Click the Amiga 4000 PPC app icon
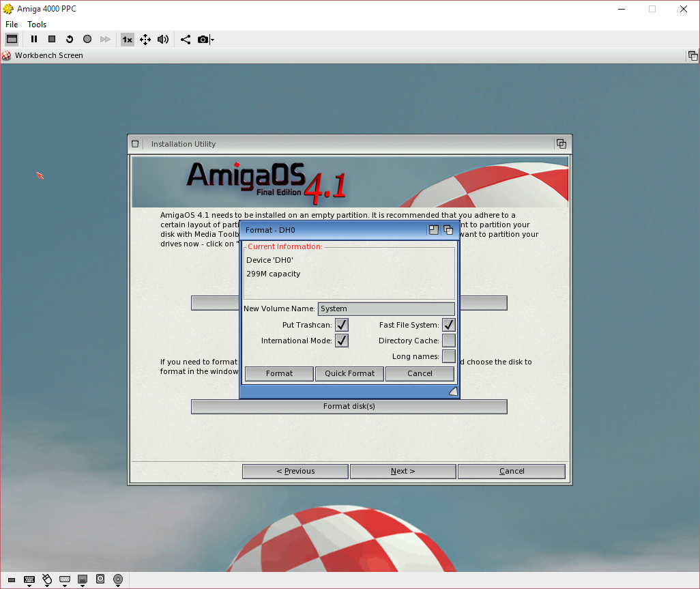This screenshot has width=700, height=589. click(8, 8)
